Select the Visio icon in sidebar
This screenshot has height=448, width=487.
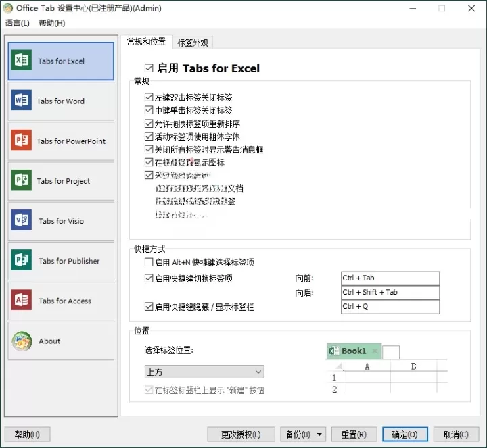(21, 220)
